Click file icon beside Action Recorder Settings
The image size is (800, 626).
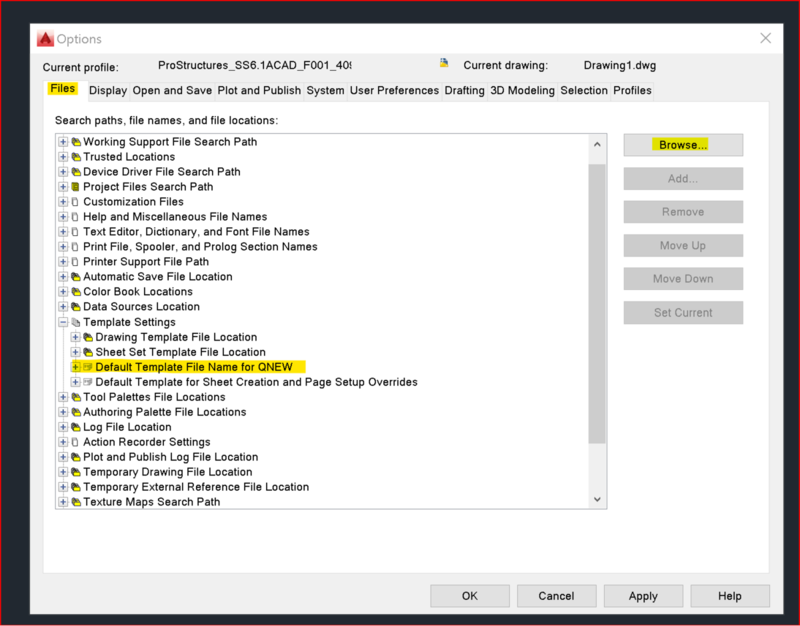point(75,442)
